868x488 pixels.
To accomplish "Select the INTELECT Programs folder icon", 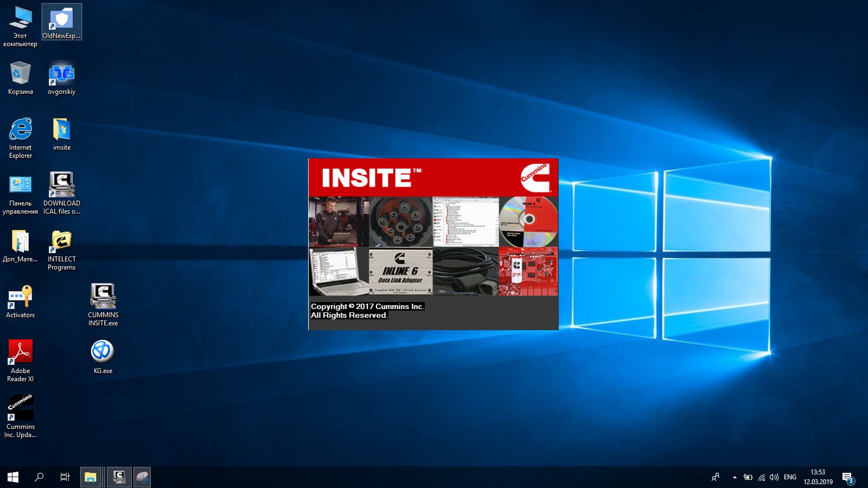I will click(x=61, y=241).
